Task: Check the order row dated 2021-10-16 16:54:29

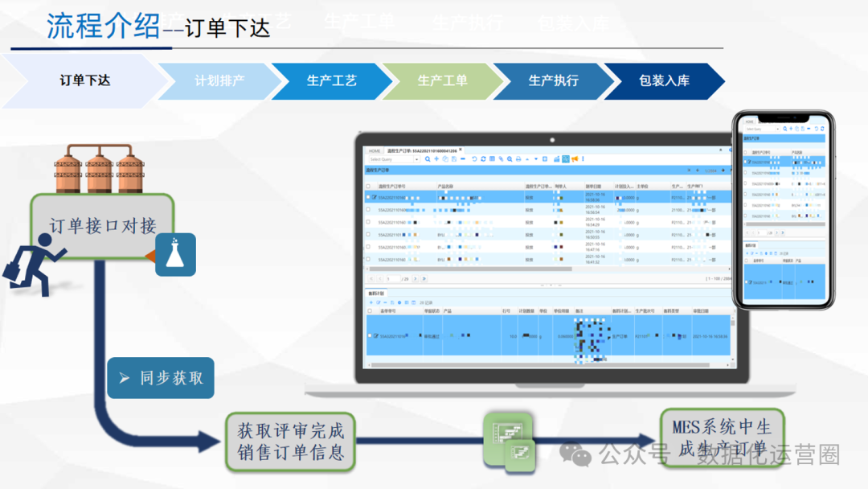Action: coord(368,222)
